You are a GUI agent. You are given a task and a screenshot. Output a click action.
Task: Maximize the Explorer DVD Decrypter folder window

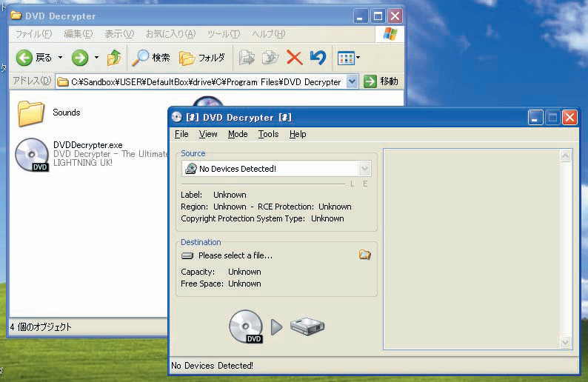point(378,16)
